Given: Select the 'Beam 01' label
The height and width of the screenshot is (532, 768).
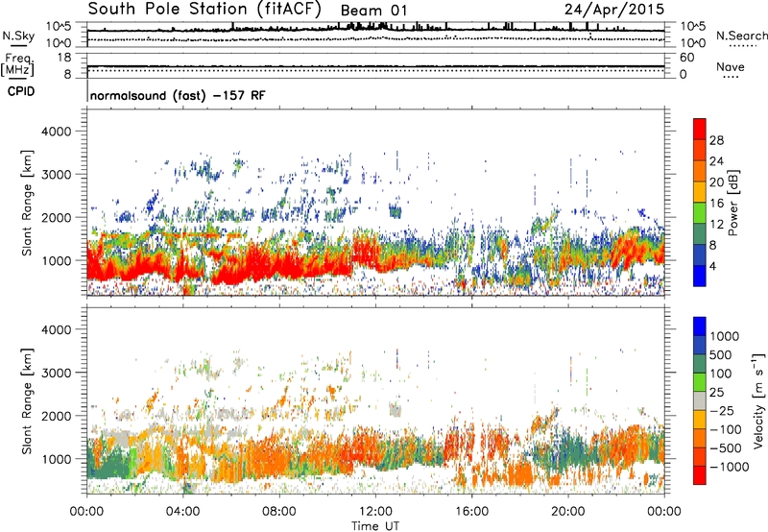Looking at the screenshot, I should tap(373, 11).
